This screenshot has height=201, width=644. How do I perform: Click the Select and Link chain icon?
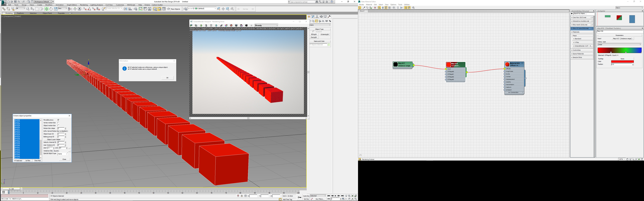tap(4, 9)
